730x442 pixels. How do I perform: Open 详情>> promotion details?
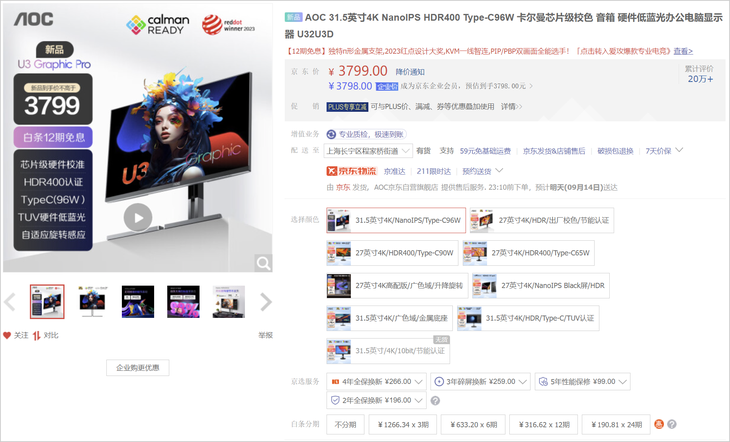click(511, 107)
